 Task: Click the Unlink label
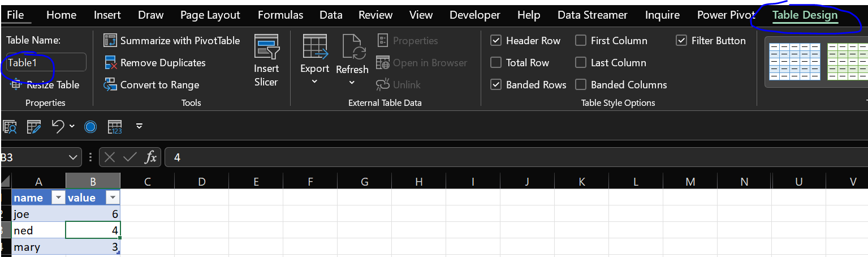pos(407,85)
